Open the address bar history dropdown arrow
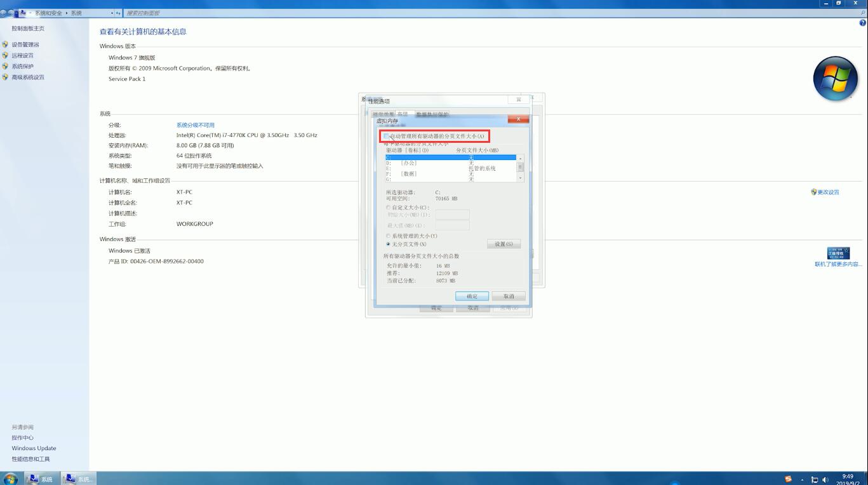This screenshot has height=485, width=868. tap(112, 13)
